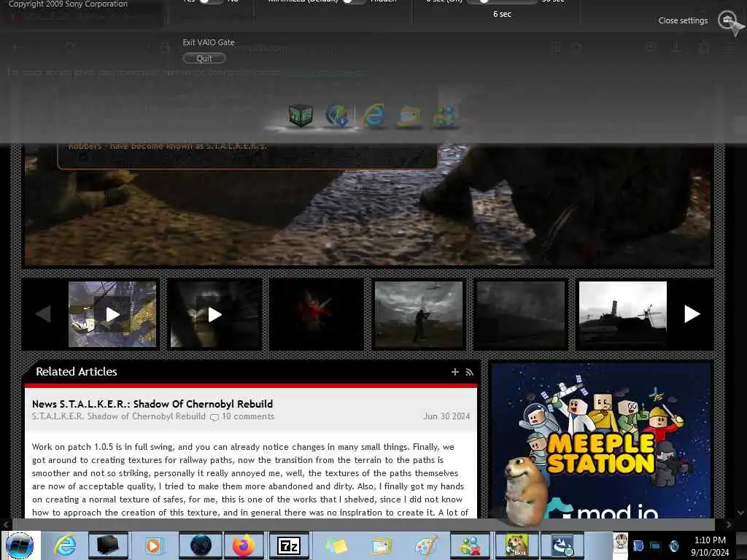This screenshot has width=747, height=560.
Task: Click the first system tray icon with face
Action: click(x=620, y=542)
